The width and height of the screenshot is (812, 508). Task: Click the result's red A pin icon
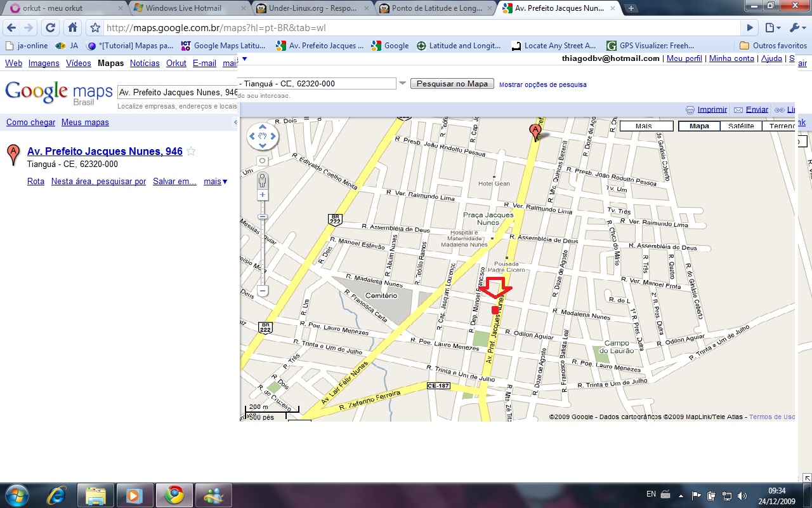click(13, 155)
